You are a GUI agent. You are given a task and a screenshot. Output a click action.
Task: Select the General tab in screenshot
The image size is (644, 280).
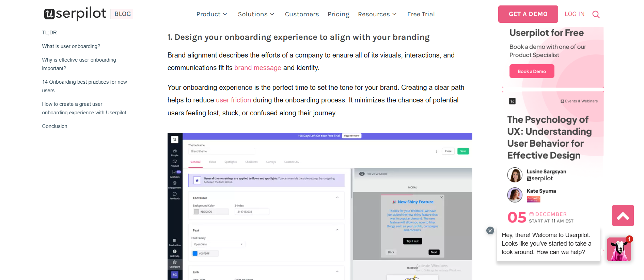tap(195, 162)
